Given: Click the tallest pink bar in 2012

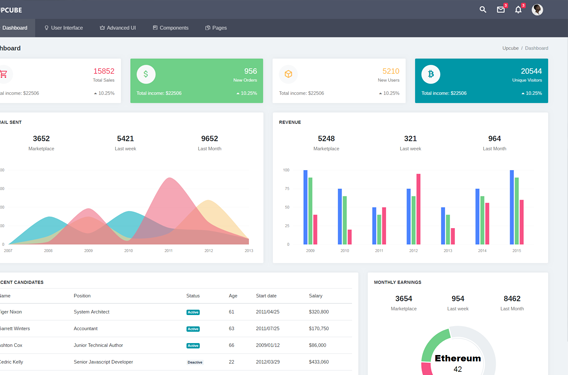Looking at the screenshot, I should pos(418,209).
